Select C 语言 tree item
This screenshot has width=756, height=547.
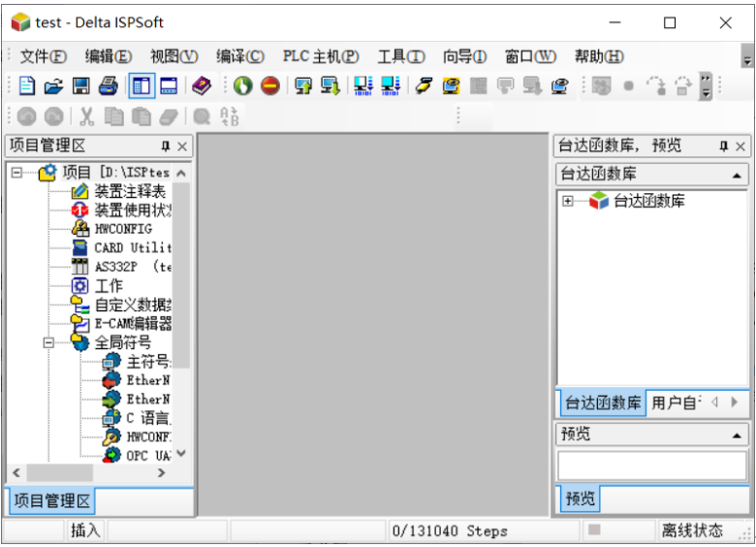point(148,418)
